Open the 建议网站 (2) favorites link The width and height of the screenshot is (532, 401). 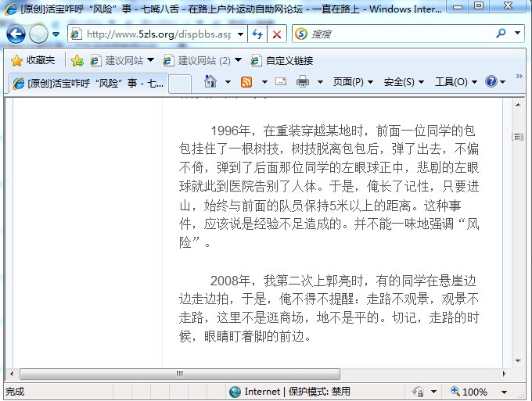pos(197,61)
